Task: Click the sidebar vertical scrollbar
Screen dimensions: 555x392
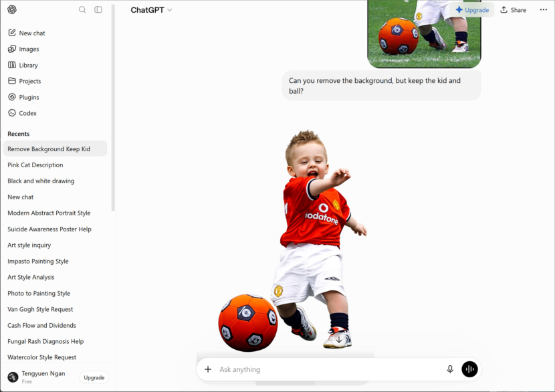Action: pyautogui.click(x=113, y=108)
